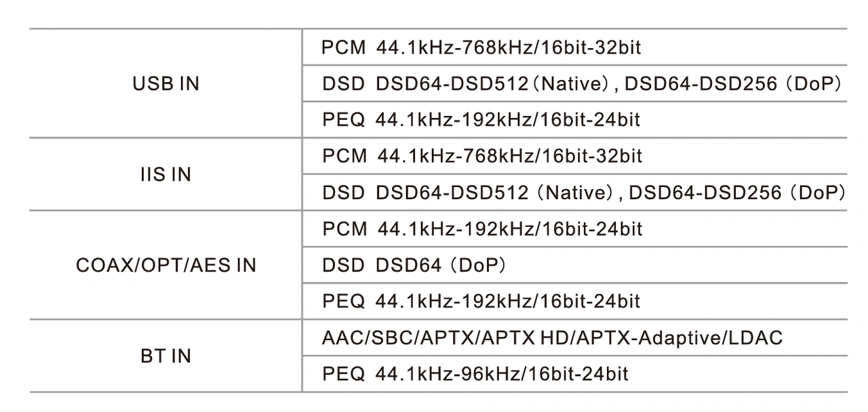Click the "AAC" codec in the BT IN row
The height and width of the screenshot is (412, 868).
tap(341, 337)
